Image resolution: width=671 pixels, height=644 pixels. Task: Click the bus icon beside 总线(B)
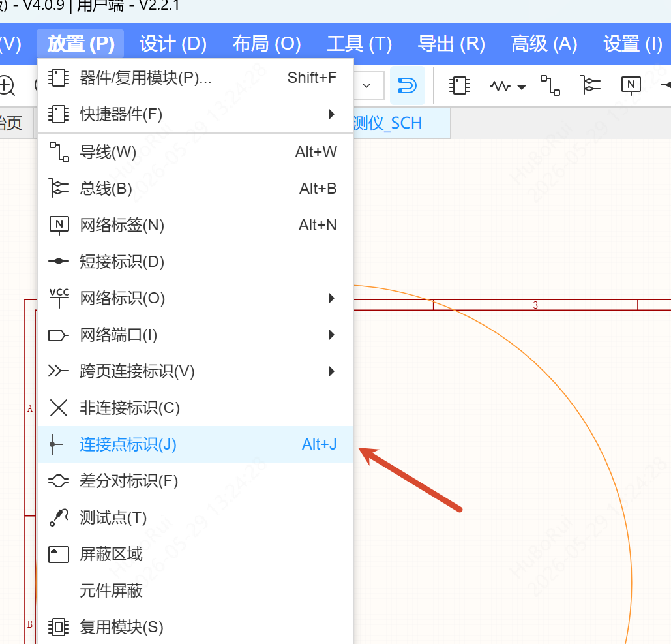pos(59,189)
